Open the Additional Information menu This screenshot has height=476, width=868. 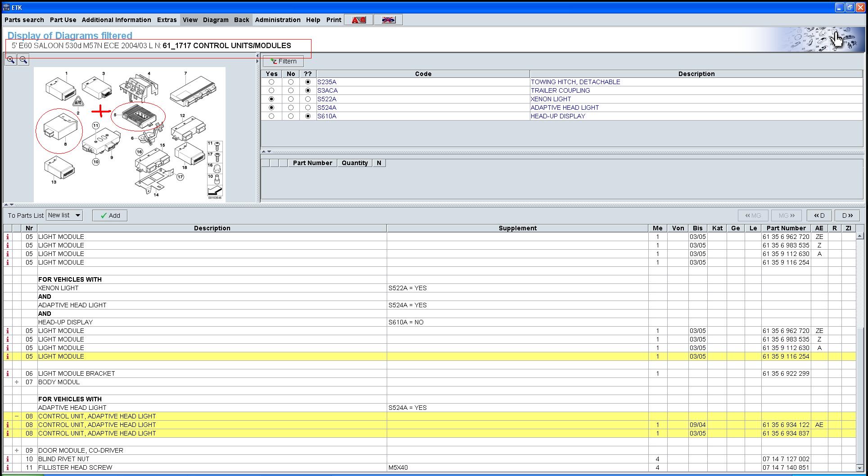click(116, 20)
